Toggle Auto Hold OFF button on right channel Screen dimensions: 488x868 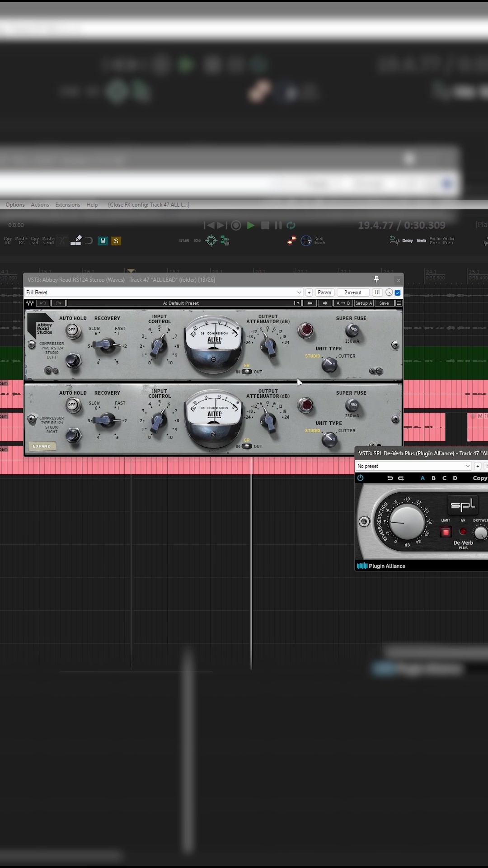click(x=72, y=405)
